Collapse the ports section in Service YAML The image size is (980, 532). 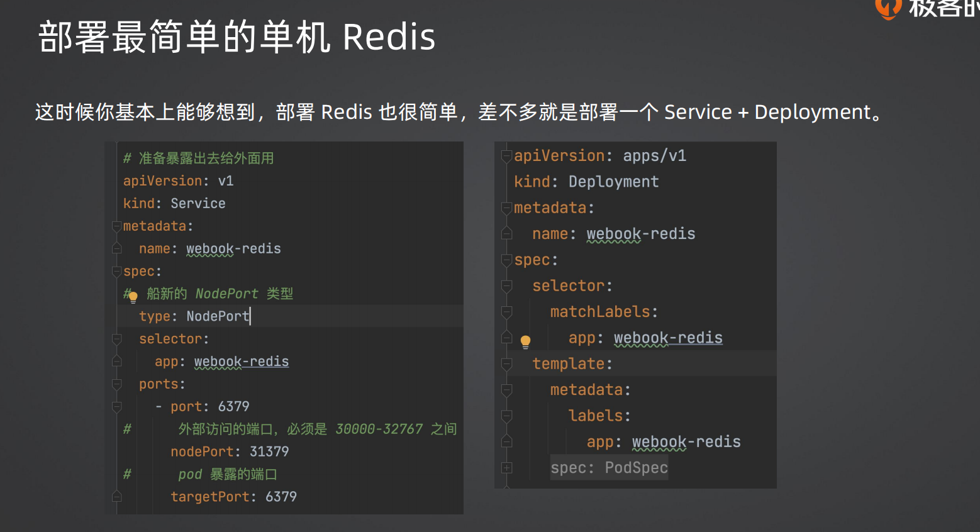point(116,384)
